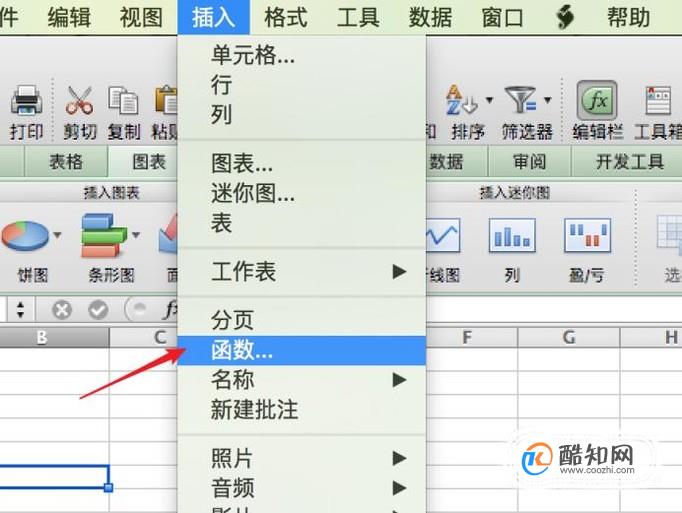Open the Tools (工具) menu
The width and height of the screenshot is (682, 513).
pyautogui.click(x=358, y=17)
